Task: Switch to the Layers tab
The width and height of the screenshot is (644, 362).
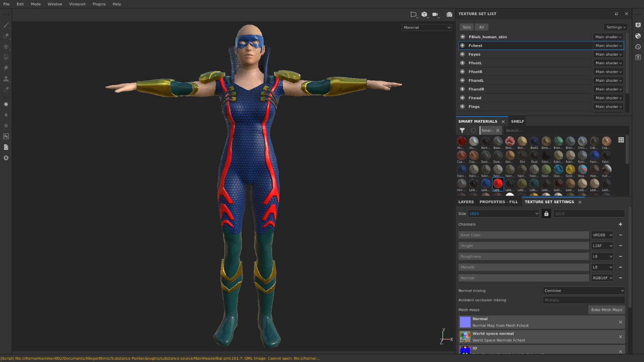Action: (466, 202)
